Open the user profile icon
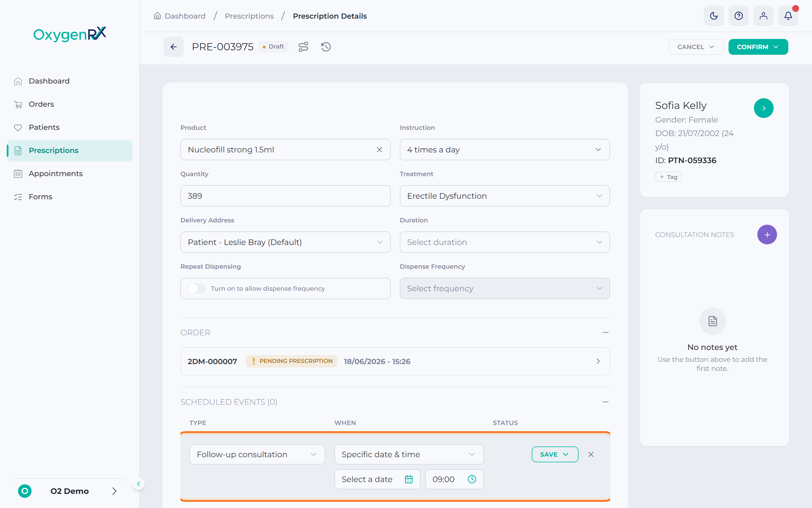This screenshot has height=508, width=812. [x=763, y=16]
